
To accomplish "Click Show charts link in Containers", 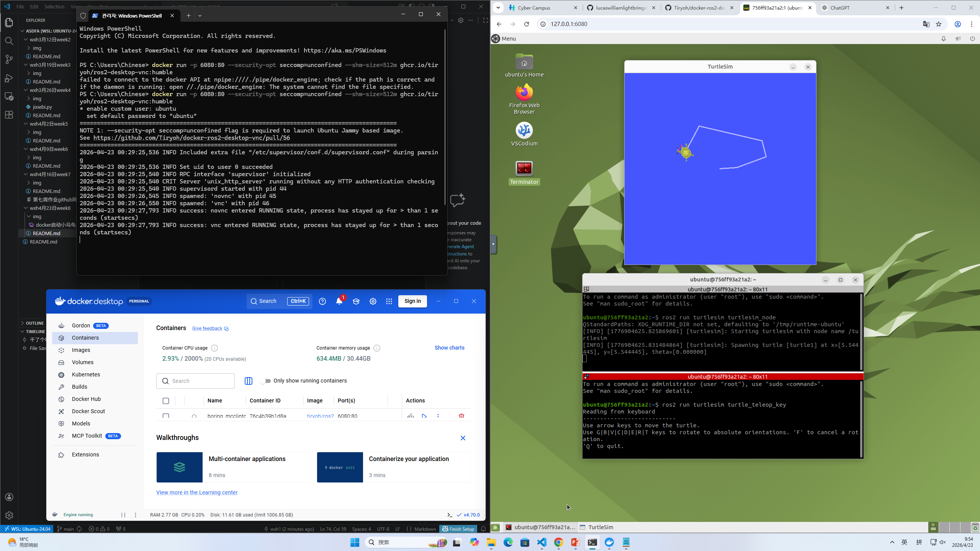I will pyautogui.click(x=449, y=348).
